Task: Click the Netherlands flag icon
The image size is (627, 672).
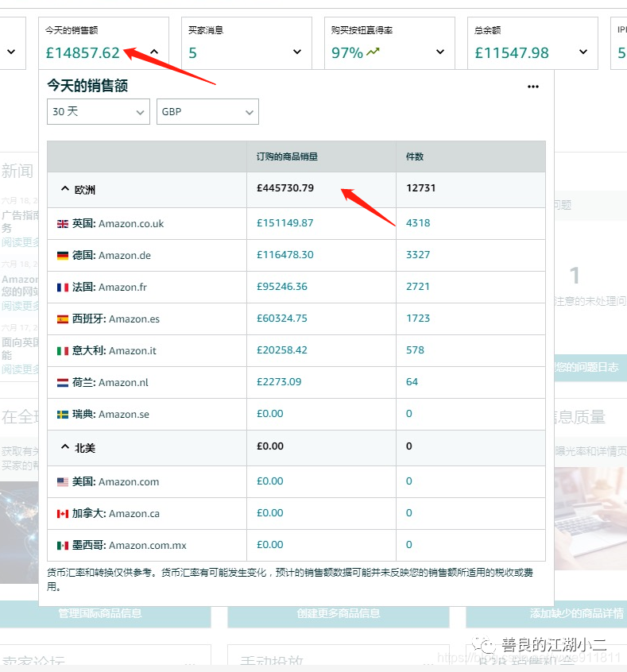Action: tap(63, 383)
